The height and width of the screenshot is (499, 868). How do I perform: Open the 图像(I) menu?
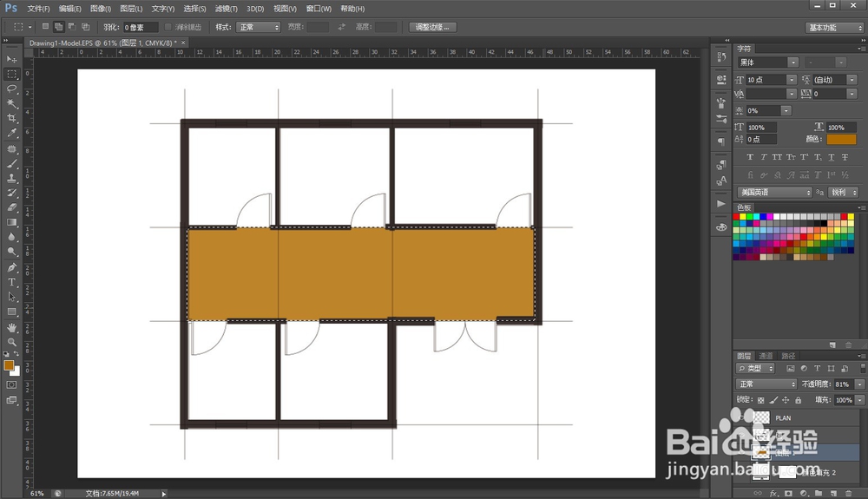100,9
